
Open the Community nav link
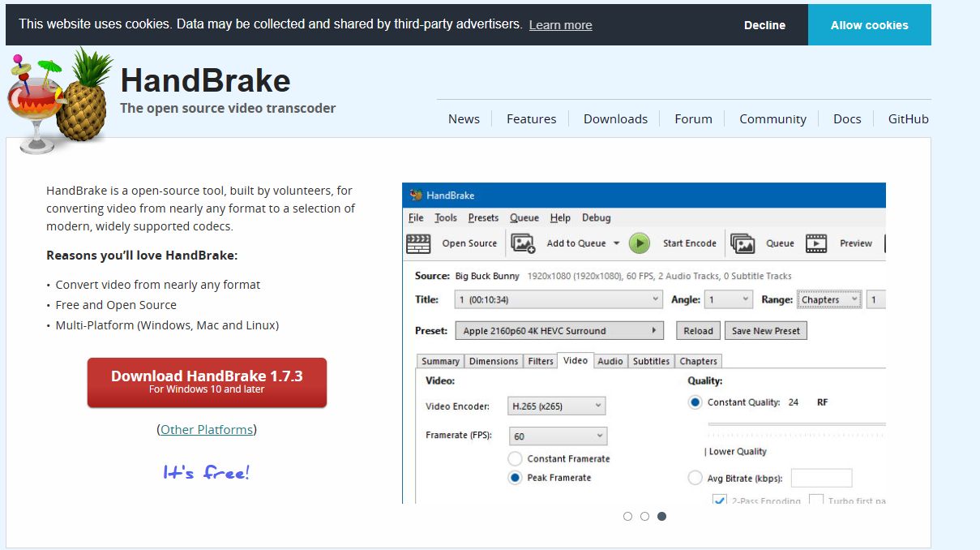pyautogui.click(x=772, y=118)
